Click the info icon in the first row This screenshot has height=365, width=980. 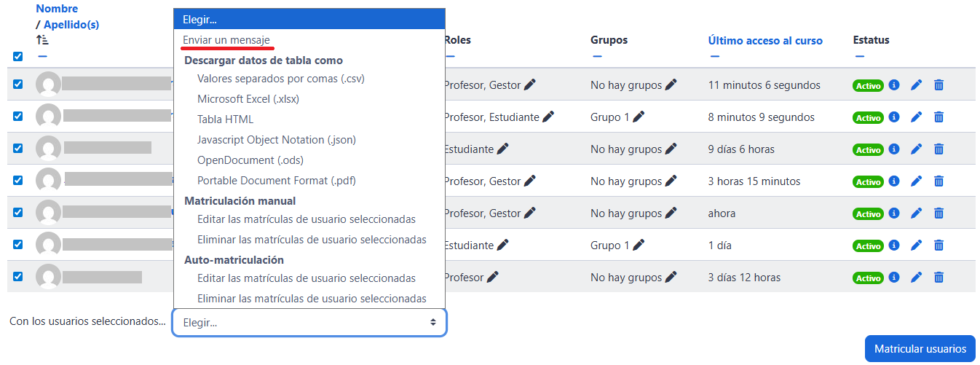click(894, 85)
